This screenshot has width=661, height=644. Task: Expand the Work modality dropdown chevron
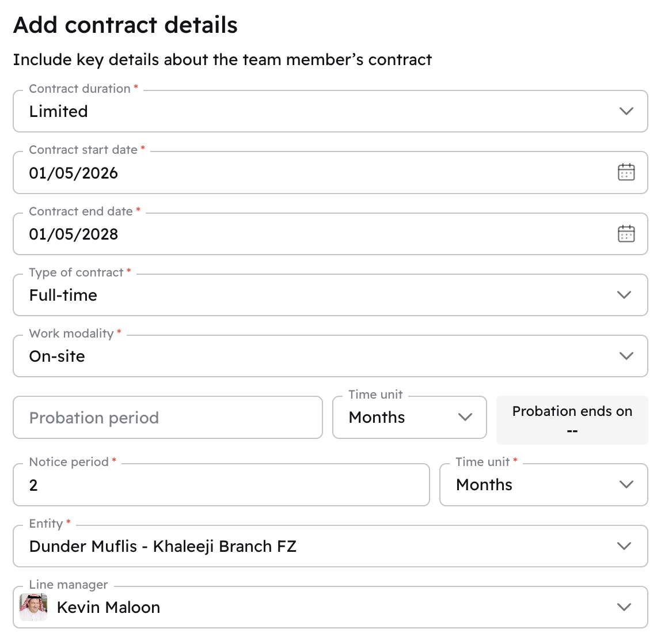pyautogui.click(x=626, y=356)
